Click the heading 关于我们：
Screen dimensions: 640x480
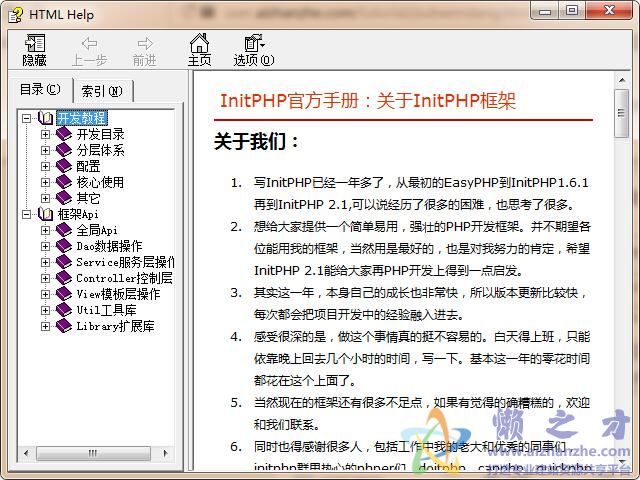click(x=257, y=142)
